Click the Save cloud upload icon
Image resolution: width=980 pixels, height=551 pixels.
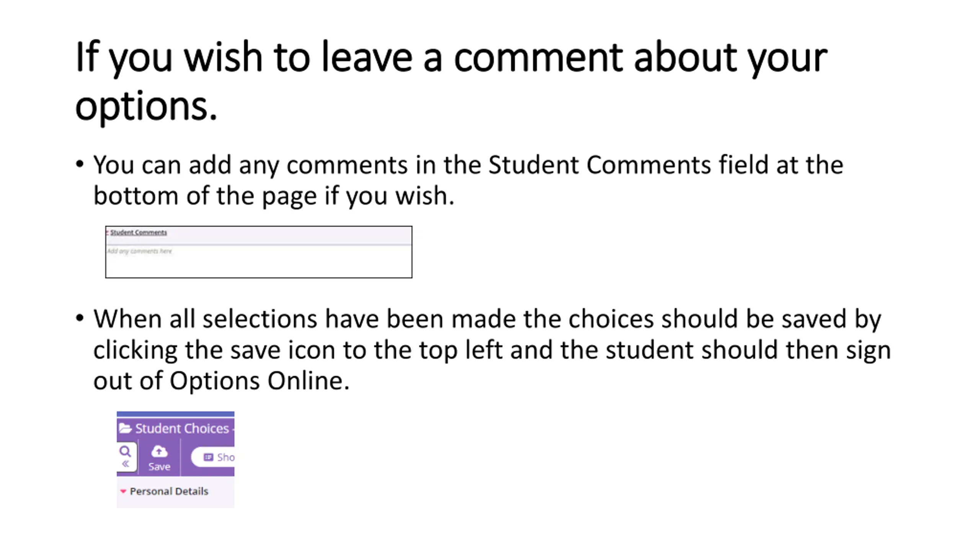pos(159,452)
